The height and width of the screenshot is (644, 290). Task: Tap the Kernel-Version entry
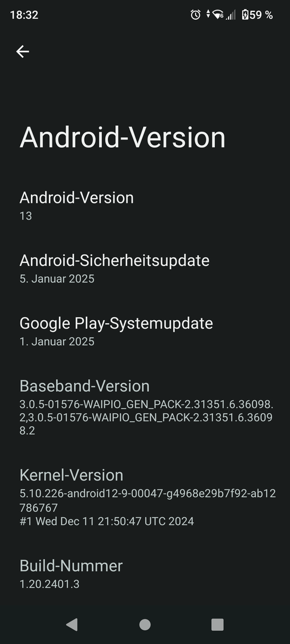[x=145, y=496]
